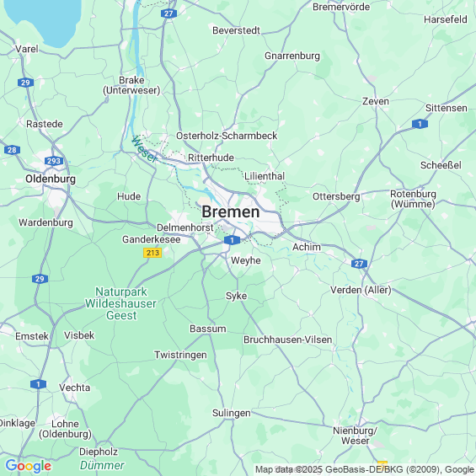
Task: Select the Bremen city label
Action: pos(231,212)
